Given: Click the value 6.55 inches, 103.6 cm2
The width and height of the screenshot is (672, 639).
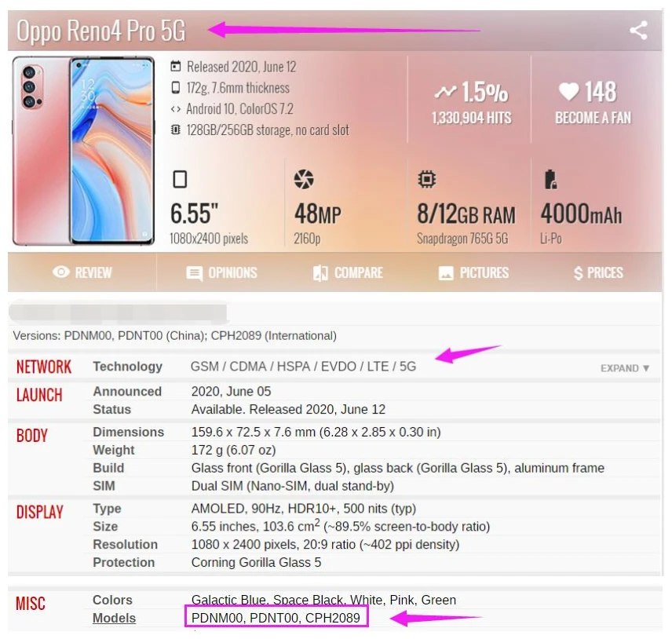Looking at the screenshot, I should [x=341, y=526].
